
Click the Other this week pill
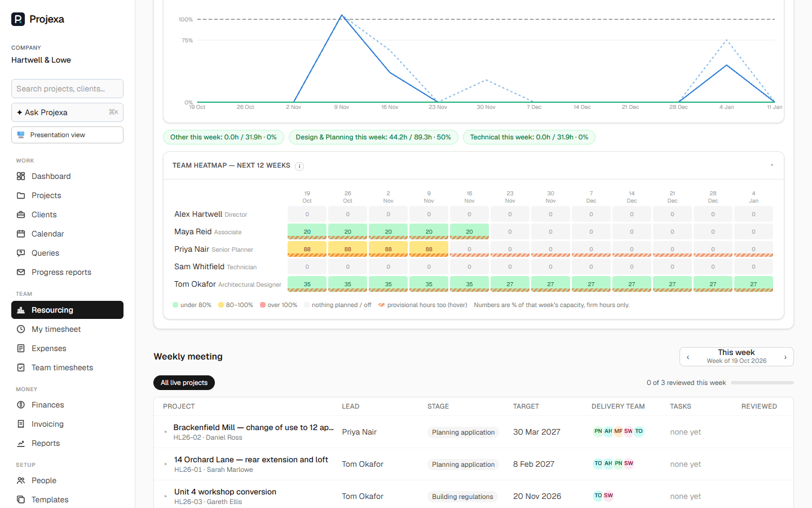(223, 137)
